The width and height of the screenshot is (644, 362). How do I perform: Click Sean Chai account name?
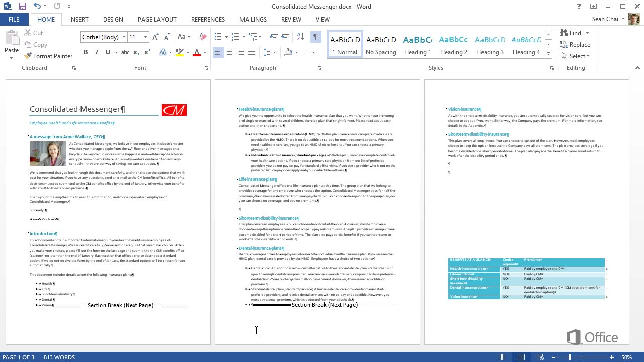(x=605, y=19)
